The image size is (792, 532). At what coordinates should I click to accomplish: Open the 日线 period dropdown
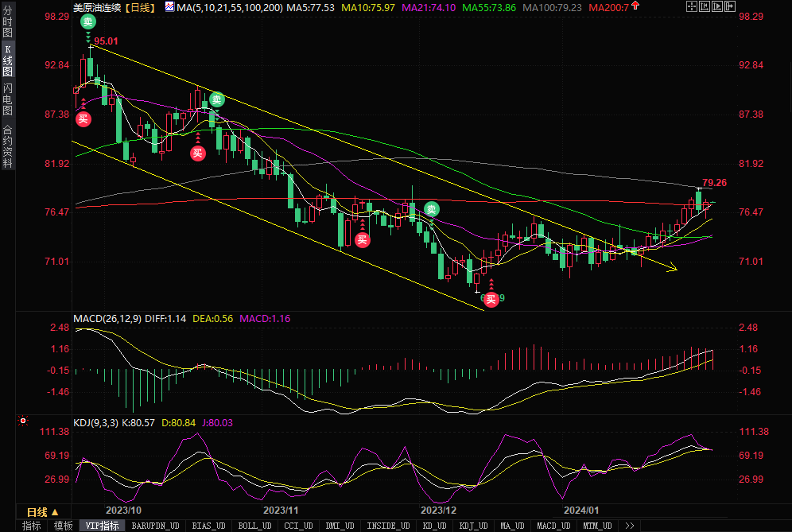coord(42,512)
